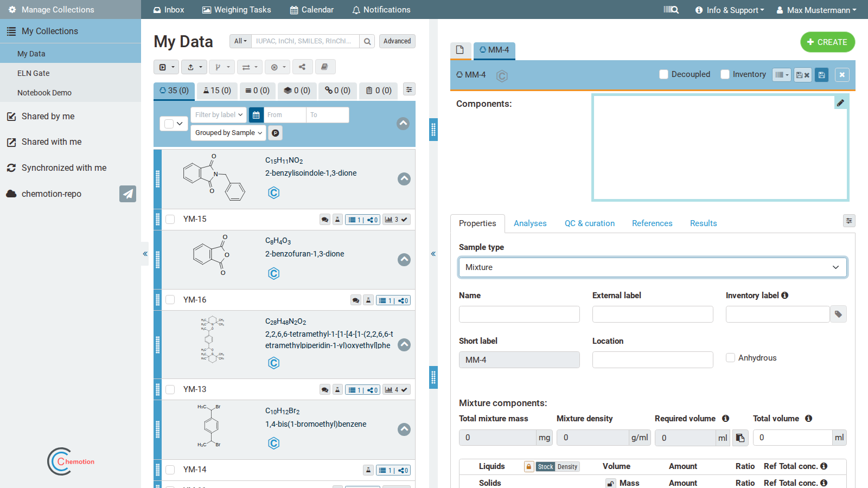Open the Sample type Mixture dropdown
Viewport: 868px width, 488px height.
(653, 267)
